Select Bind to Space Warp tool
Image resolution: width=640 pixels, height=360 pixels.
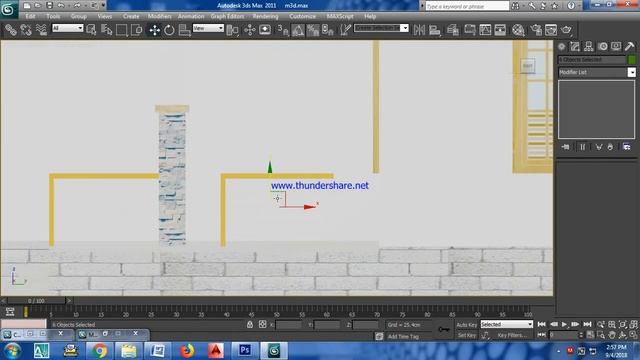41,30
